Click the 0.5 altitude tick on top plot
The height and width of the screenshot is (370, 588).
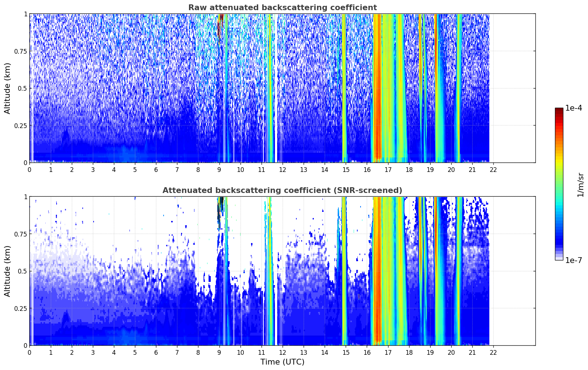pyautogui.click(x=22, y=88)
